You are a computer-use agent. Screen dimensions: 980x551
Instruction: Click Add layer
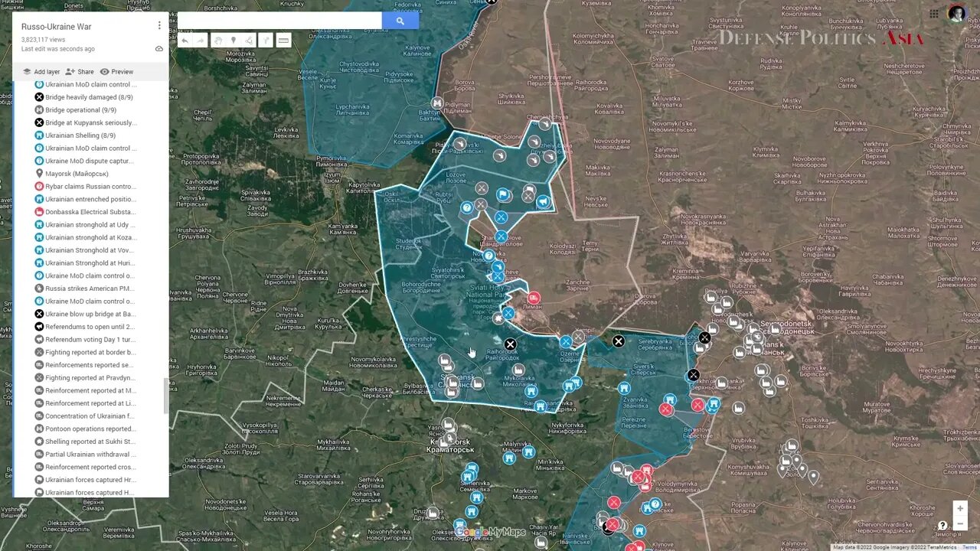point(41,72)
